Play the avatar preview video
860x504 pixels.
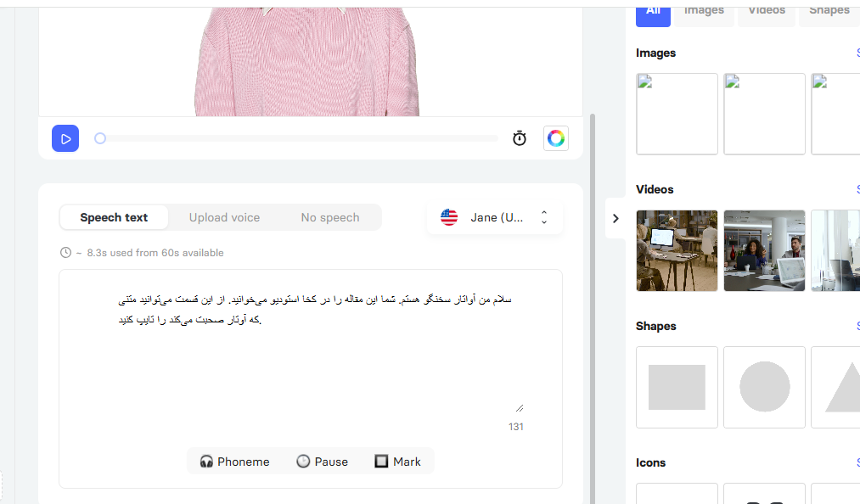pyautogui.click(x=65, y=139)
